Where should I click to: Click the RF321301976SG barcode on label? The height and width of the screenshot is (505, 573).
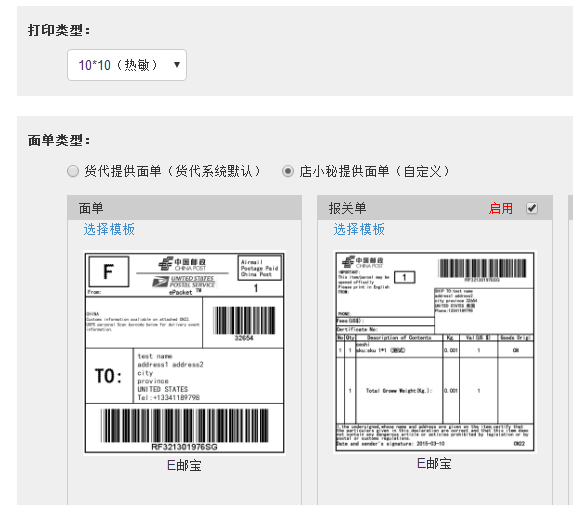[x=185, y=429]
